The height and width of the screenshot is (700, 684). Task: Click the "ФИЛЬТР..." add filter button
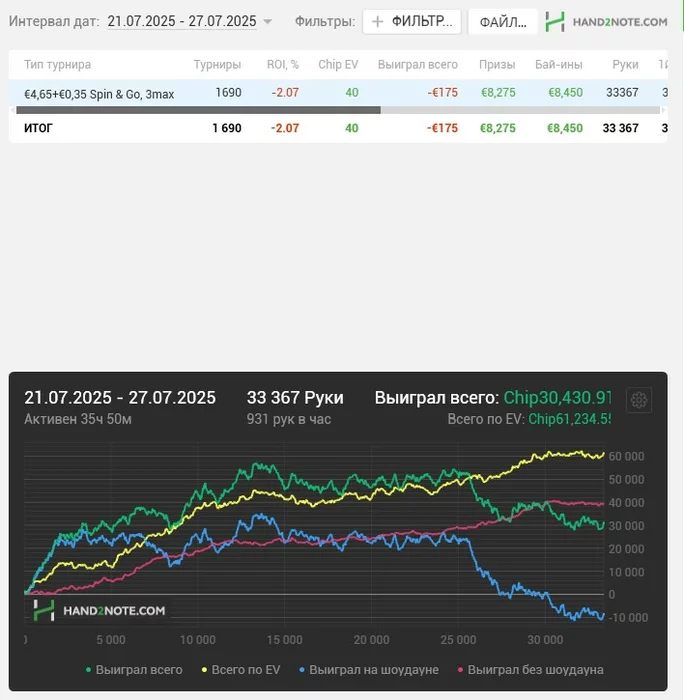[412, 22]
